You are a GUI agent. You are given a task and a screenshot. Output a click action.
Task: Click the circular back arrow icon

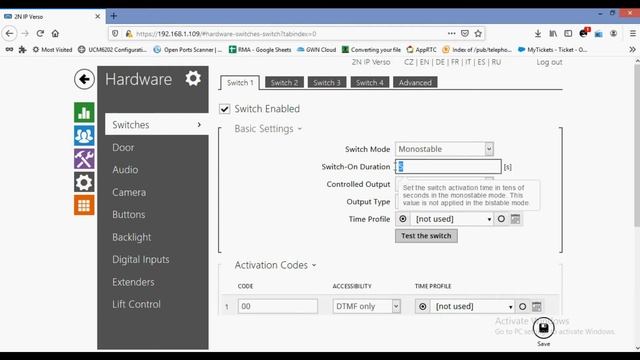[84, 79]
